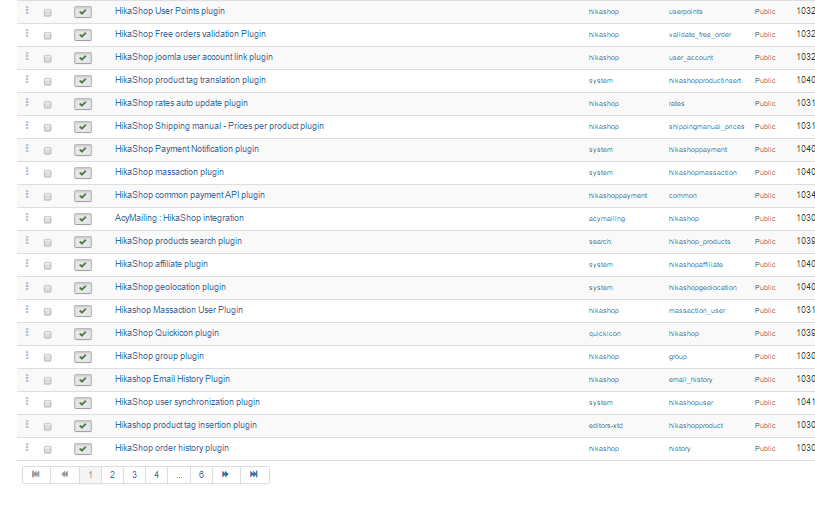Select checkbox for HikaShop order history plugin
Image resolution: width=815 pixels, height=512 pixels.
[x=48, y=449]
